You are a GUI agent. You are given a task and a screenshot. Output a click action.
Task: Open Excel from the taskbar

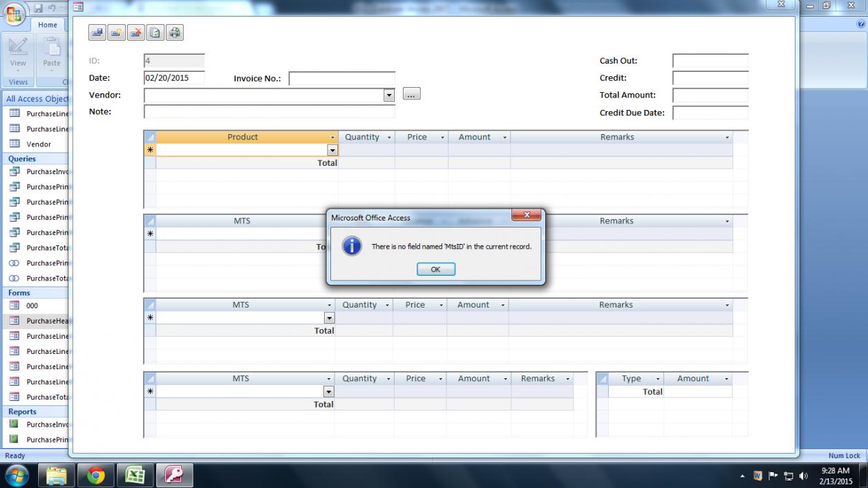tap(135, 476)
